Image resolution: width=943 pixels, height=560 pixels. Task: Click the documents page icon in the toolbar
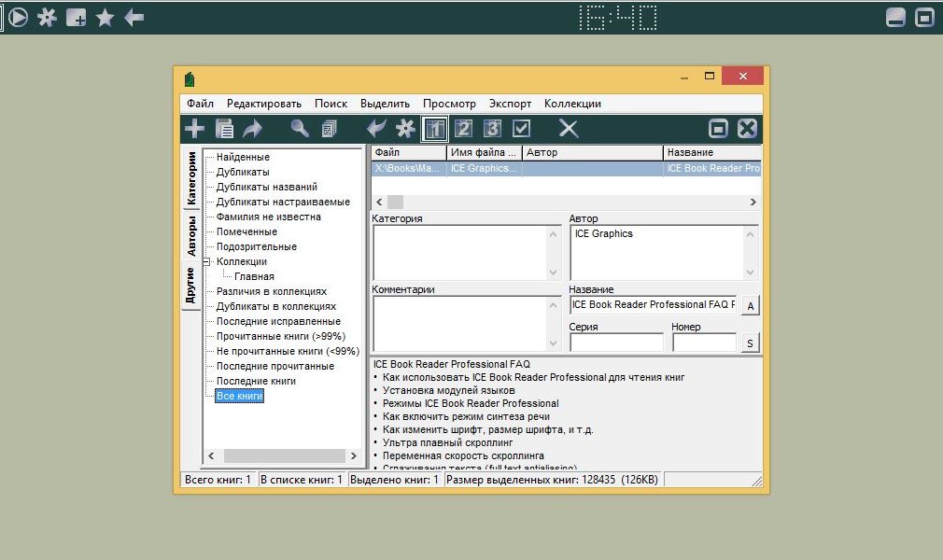(x=224, y=129)
